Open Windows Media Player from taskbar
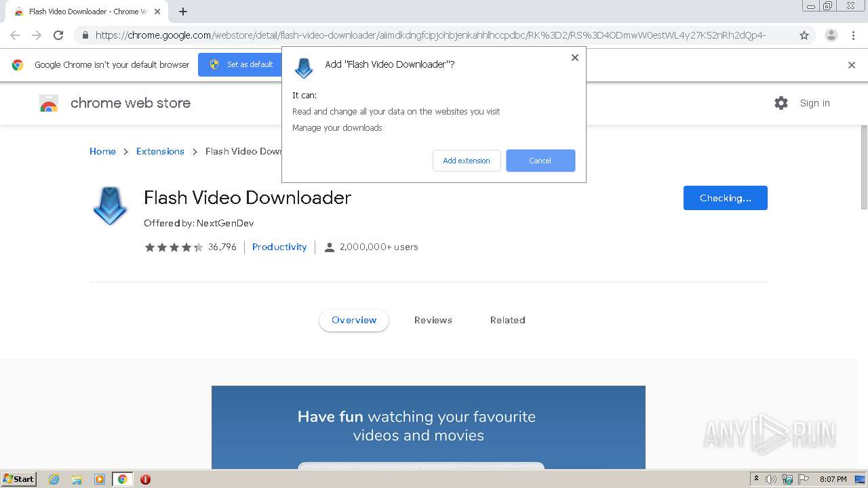This screenshot has height=488, width=868. 99,479
